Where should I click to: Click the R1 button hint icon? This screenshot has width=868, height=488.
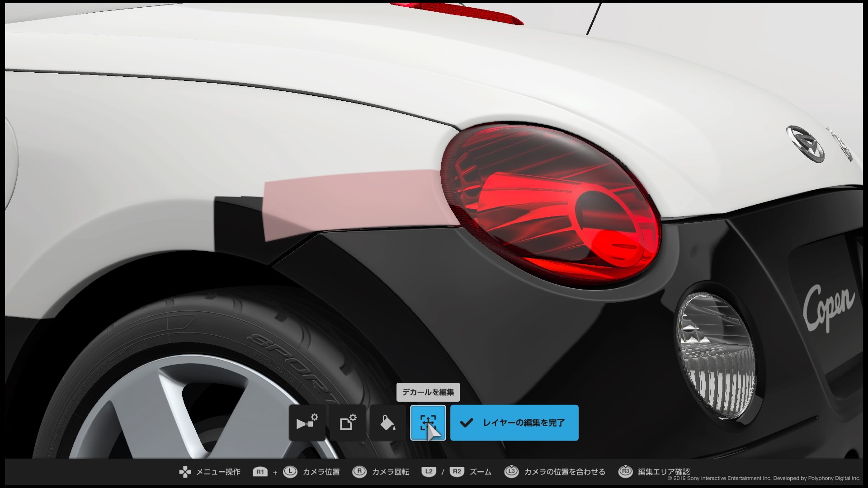point(260,472)
